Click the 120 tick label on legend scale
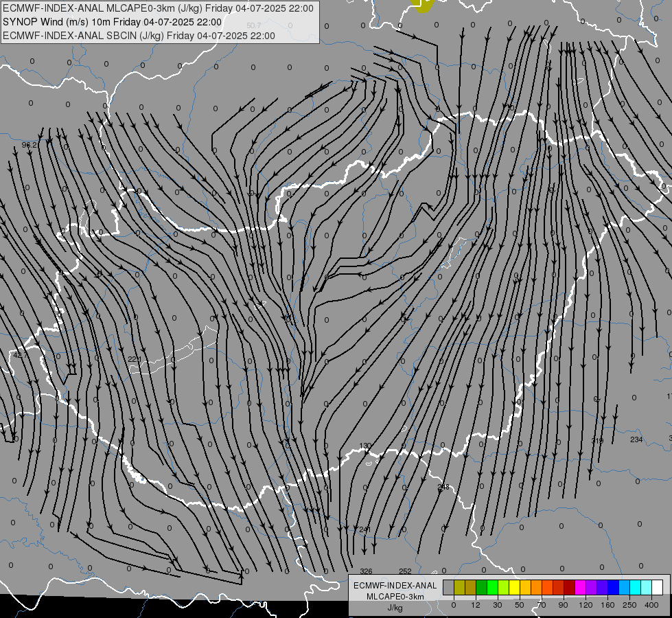The width and height of the screenshot is (672, 618). (586, 605)
